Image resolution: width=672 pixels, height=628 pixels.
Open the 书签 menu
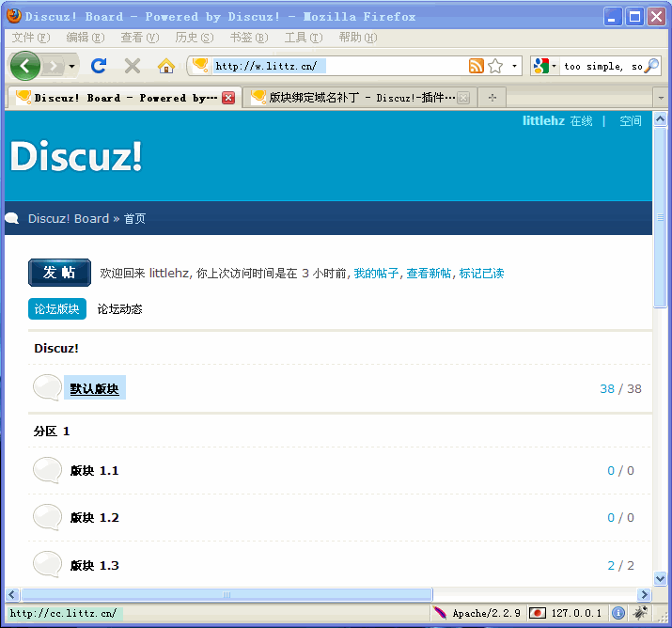(x=249, y=38)
